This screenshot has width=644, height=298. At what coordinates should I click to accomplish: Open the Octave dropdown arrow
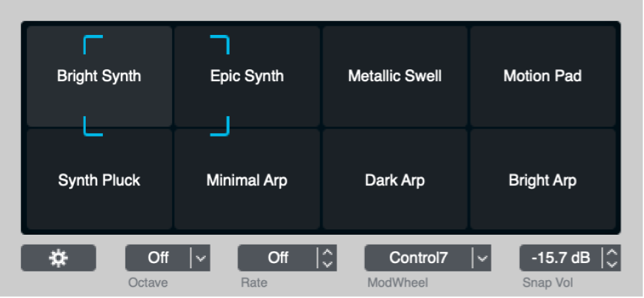click(201, 258)
